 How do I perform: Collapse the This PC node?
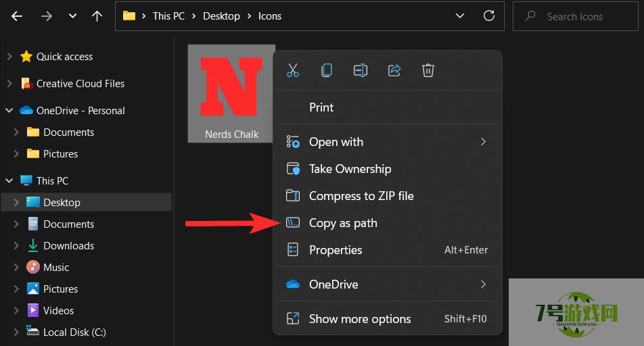coord(9,181)
